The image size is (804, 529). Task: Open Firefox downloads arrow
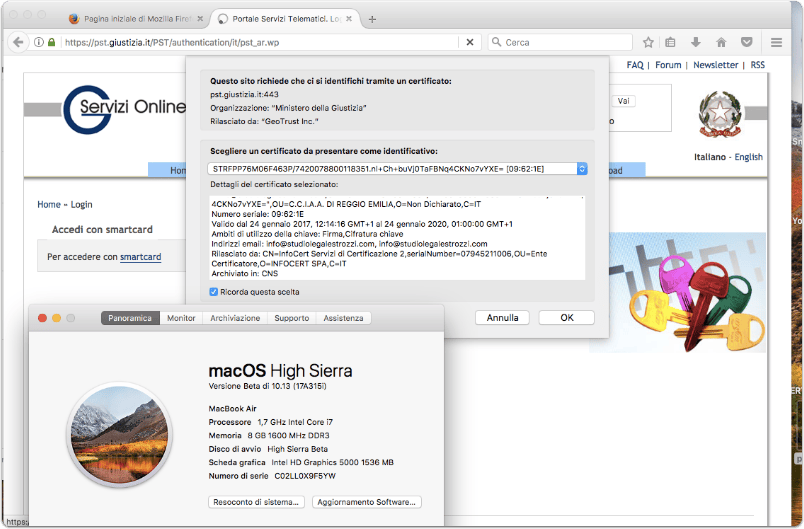click(x=695, y=42)
